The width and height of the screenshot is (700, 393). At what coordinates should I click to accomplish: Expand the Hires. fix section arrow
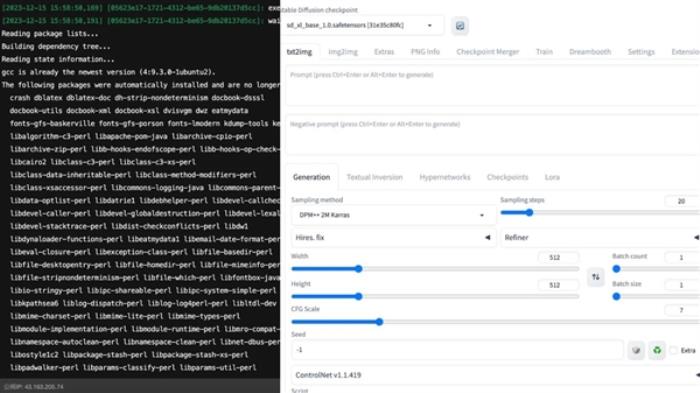point(488,238)
